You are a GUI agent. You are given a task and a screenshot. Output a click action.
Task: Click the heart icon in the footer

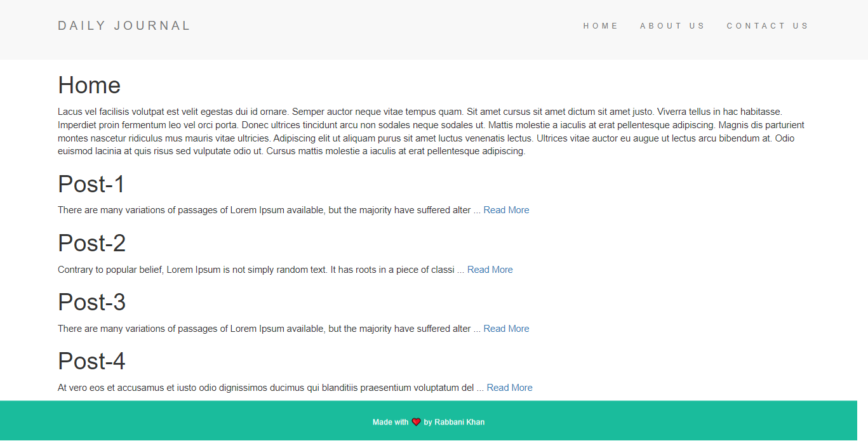(416, 421)
